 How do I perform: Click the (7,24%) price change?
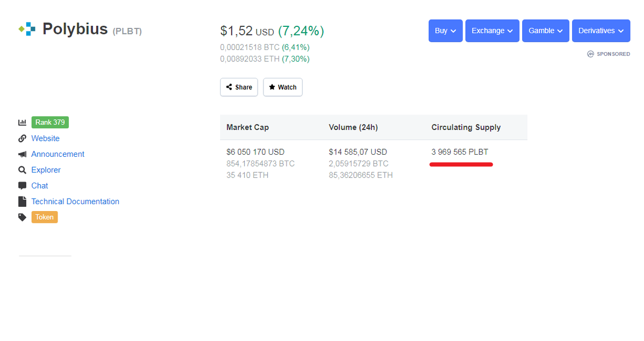[301, 31]
